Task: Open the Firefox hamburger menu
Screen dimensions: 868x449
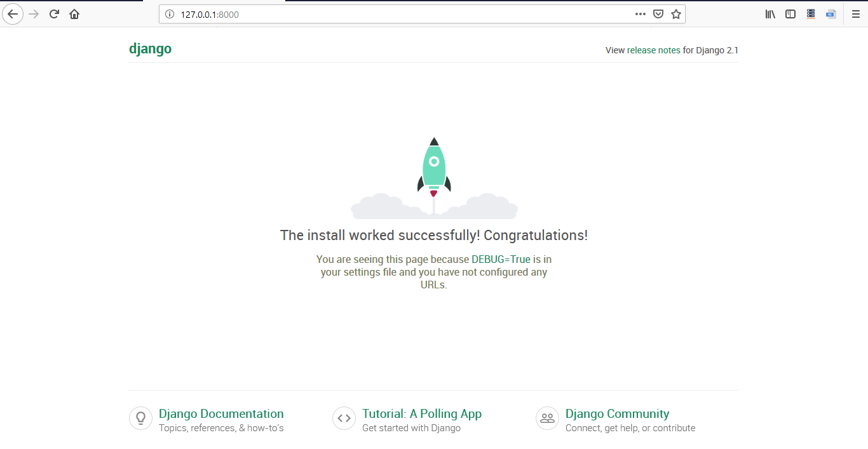Action: 856,14
